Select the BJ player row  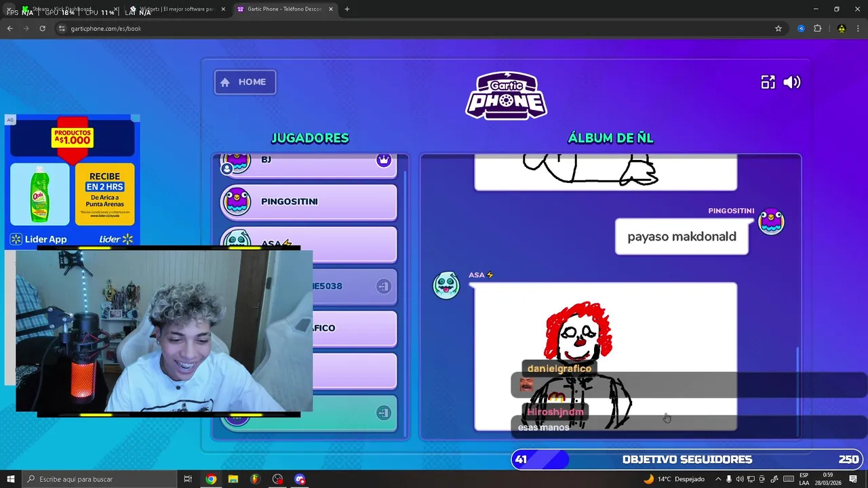pyautogui.click(x=309, y=165)
